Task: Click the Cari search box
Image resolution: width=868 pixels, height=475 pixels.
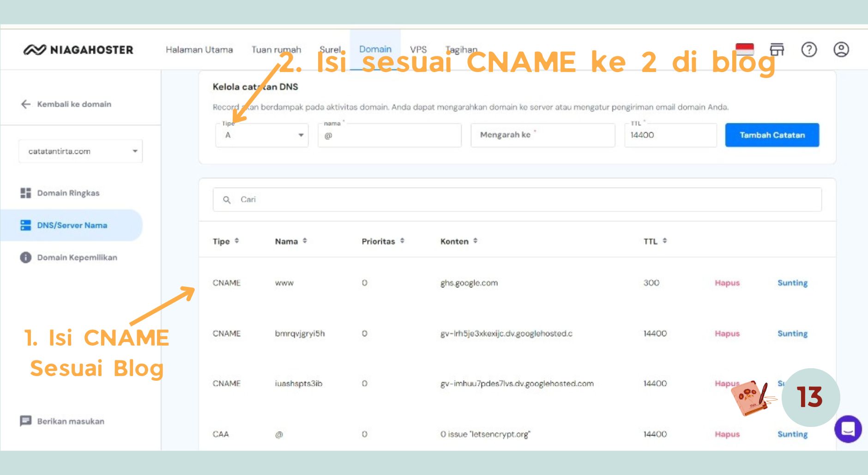Action: pos(517,200)
